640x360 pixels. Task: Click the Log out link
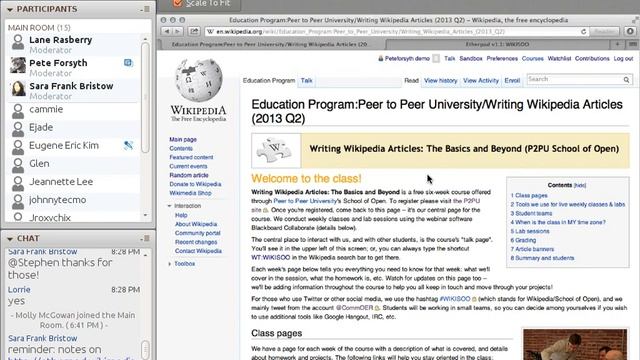[623, 59]
